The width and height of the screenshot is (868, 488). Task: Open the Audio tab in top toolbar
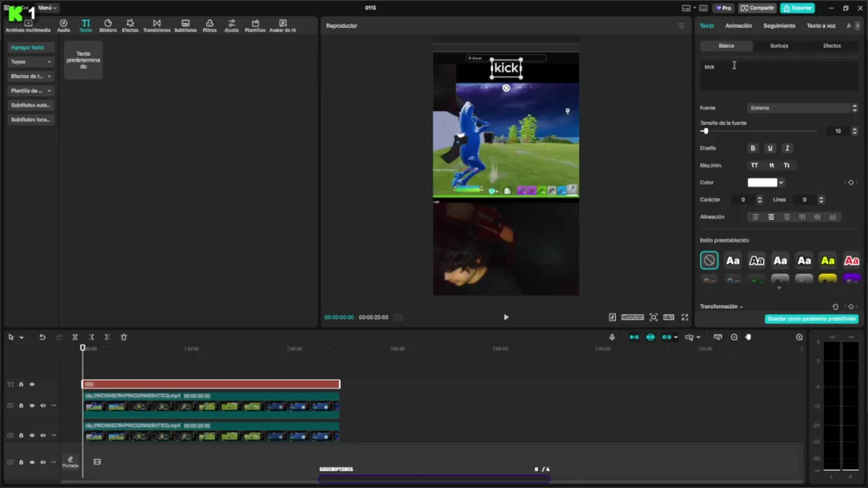[63, 26]
